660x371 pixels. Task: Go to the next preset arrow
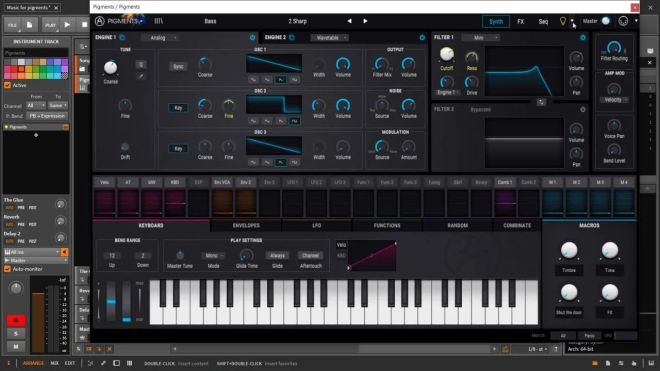point(365,21)
